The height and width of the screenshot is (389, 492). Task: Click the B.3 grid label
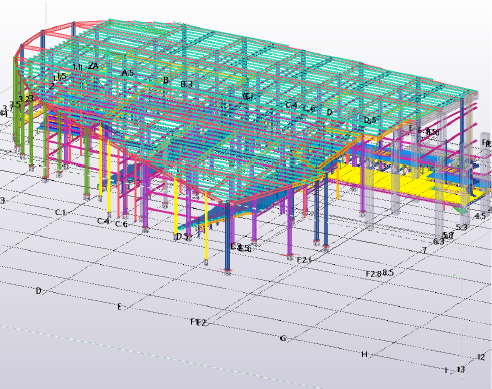(186, 84)
